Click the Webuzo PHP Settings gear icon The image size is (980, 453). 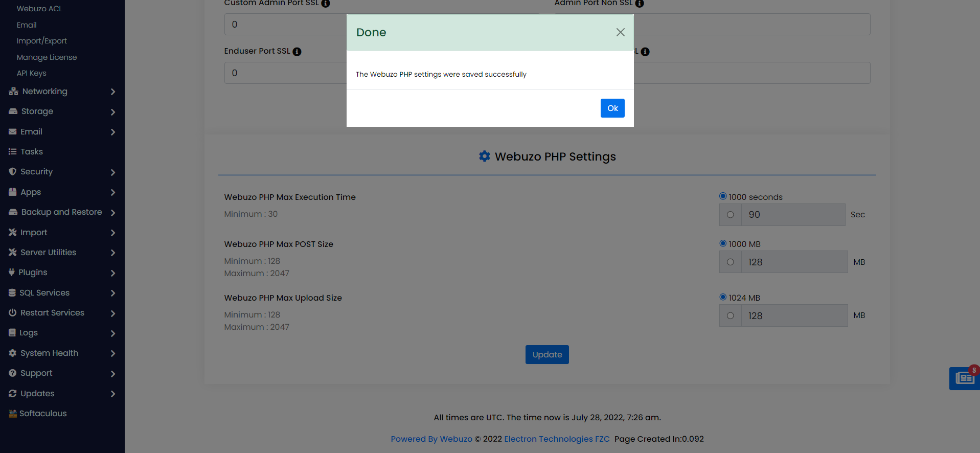(484, 156)
